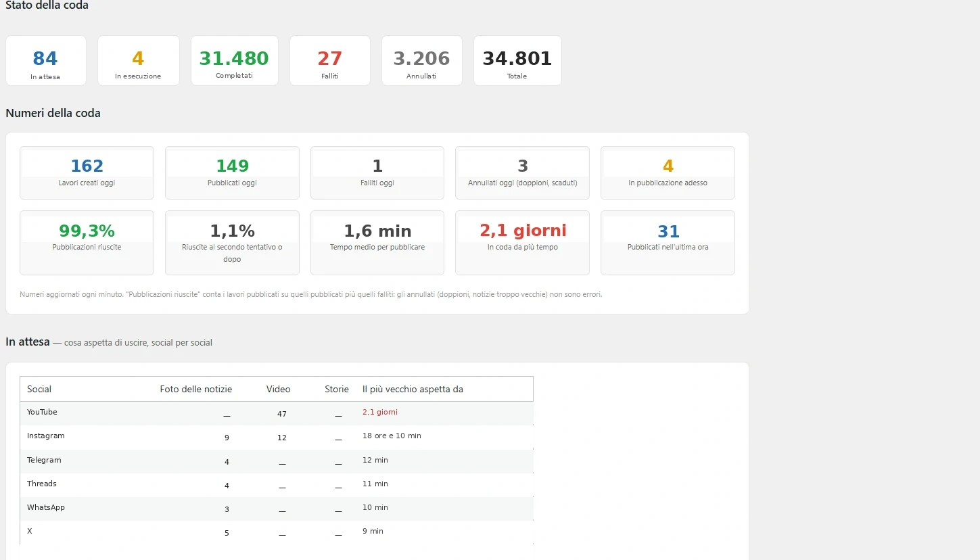Click YouTube video count 47
The width and height of the screenshot is (980, 560).
282,414
